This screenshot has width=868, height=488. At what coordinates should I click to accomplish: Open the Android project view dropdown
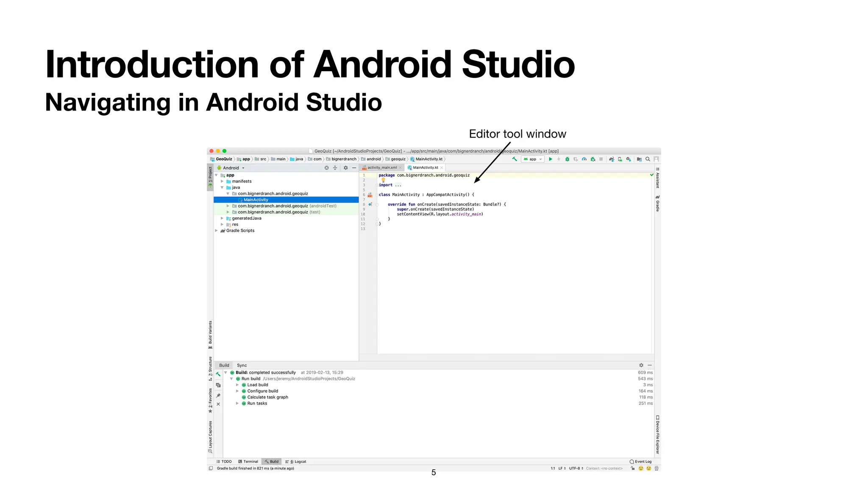point(231,168)
